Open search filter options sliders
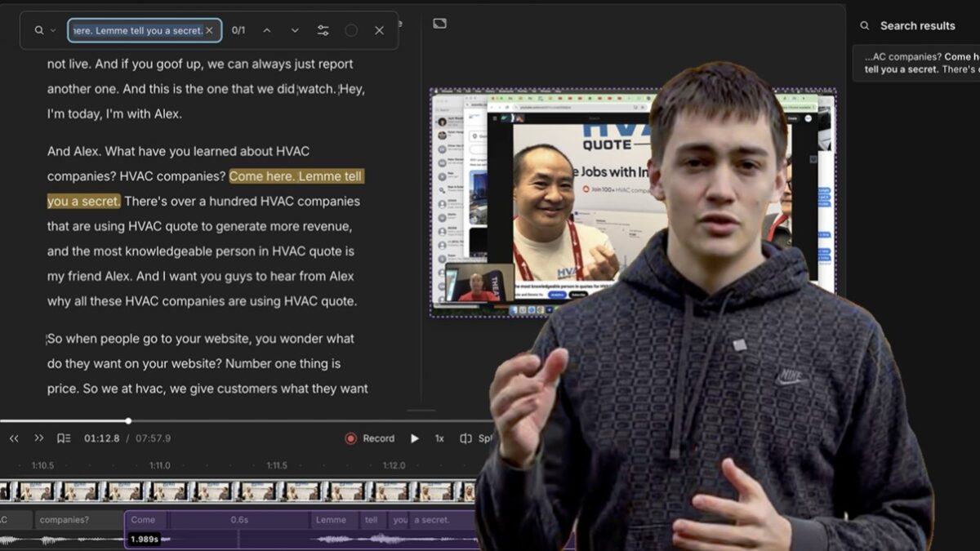 tap(323, 30)
